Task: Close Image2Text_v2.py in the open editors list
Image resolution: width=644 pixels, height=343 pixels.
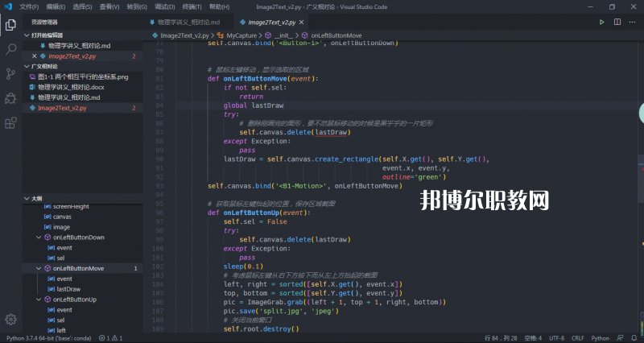Action: (33, 56)
